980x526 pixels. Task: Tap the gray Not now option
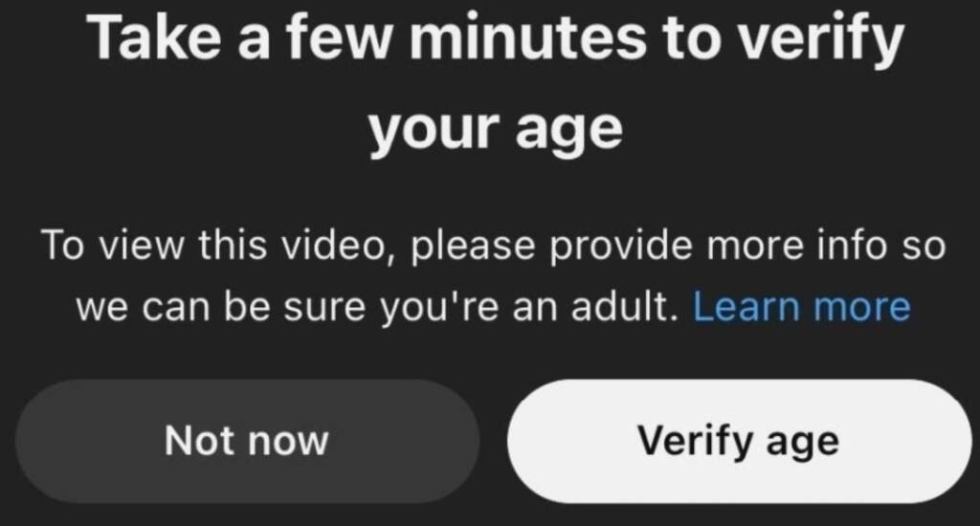pos(247,441)
